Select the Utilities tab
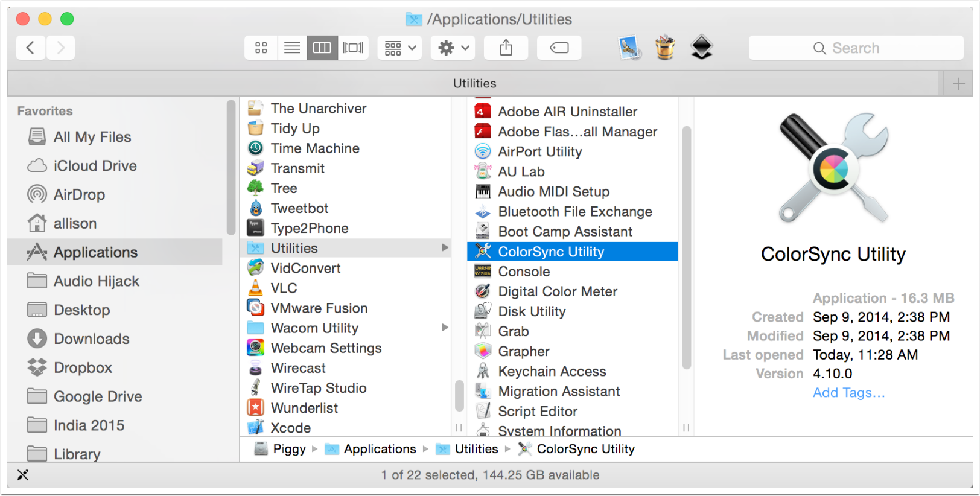 (x=474, y=83)
